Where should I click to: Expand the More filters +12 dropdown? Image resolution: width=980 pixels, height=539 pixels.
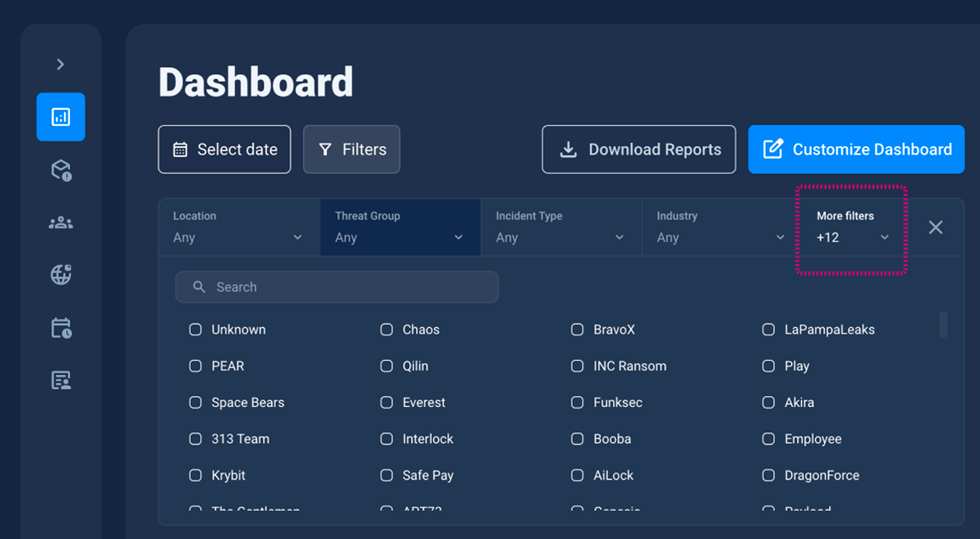coord(852,227)
